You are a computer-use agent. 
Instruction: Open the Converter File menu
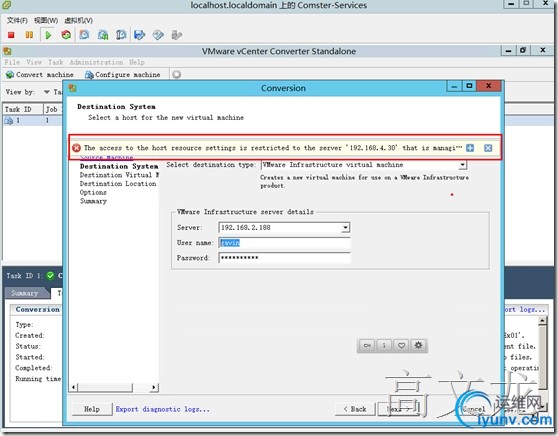[12, 62]
